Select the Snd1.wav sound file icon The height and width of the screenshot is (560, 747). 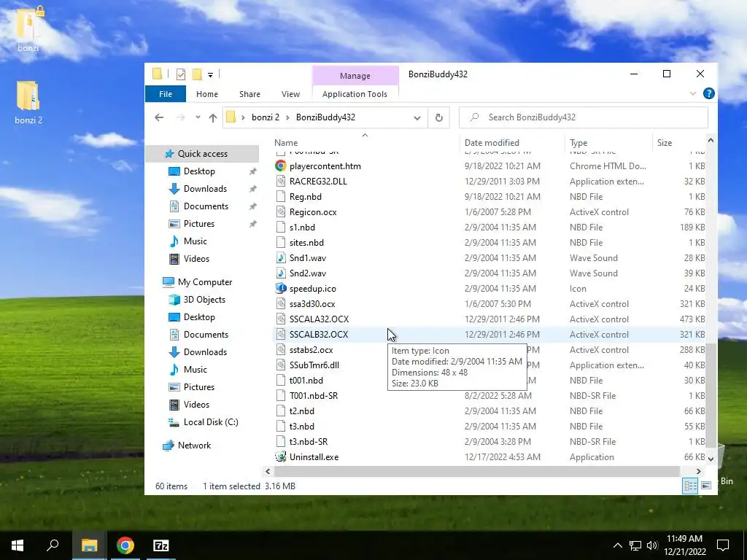coord(281,257)
